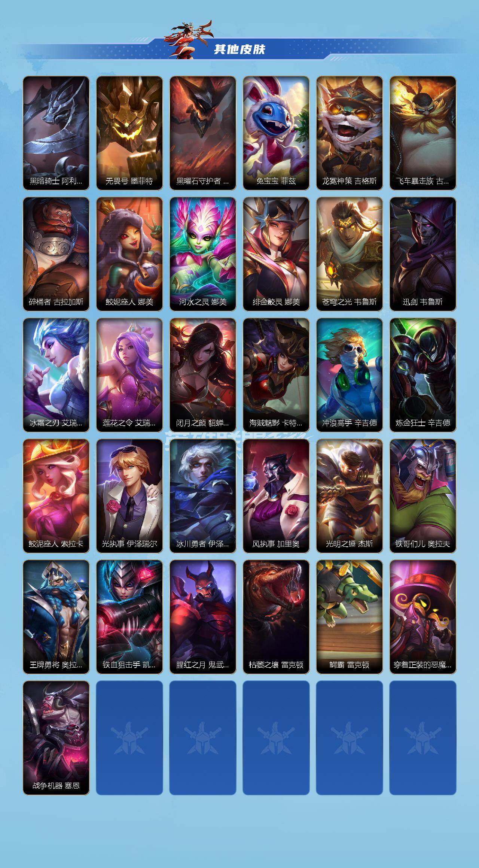Choose the 冲浪高手 辛吉德 skin card

click(350, 375)
